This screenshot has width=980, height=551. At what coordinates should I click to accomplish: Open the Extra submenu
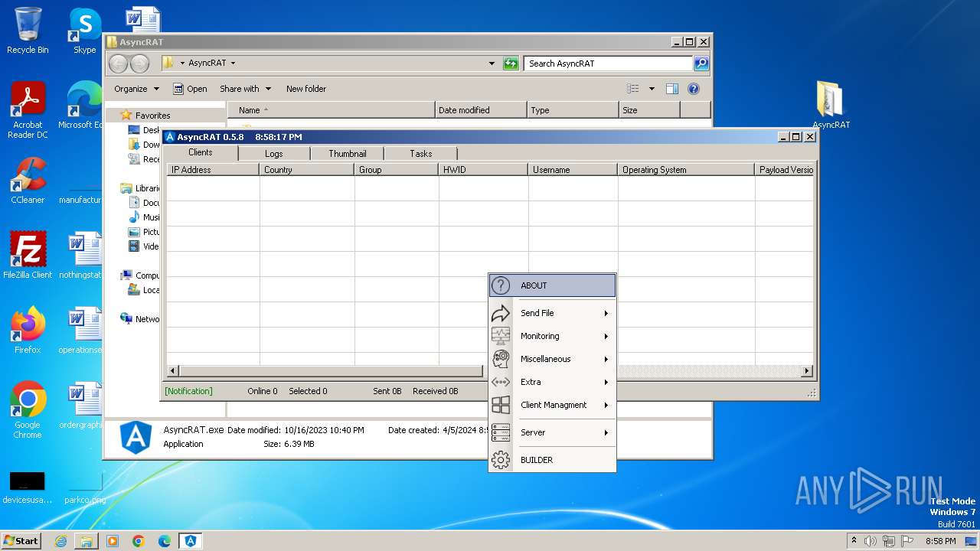click(x=552, y=382)
